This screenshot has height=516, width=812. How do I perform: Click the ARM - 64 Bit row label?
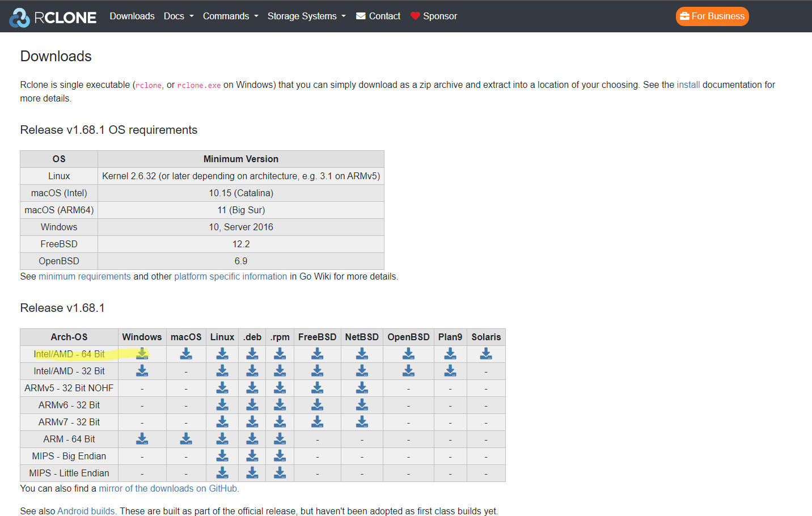(69, 439)
